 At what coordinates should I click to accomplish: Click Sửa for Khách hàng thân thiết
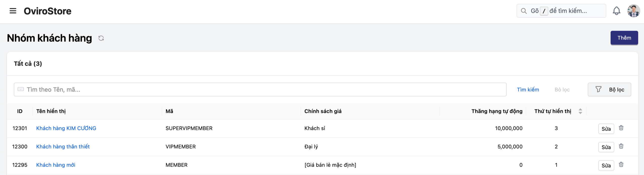click(x=606, y=147)
